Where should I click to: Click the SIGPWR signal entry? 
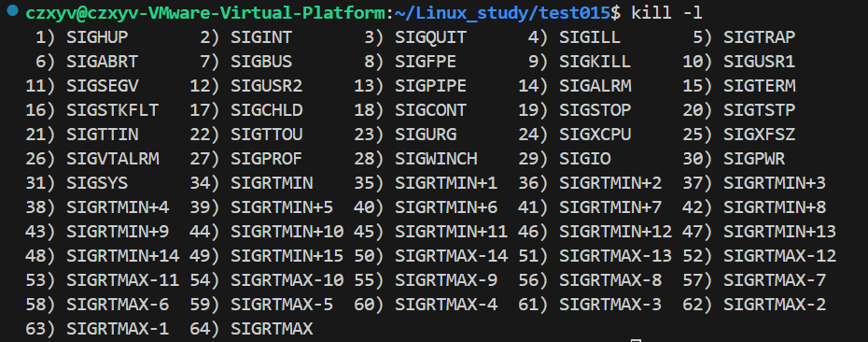click(754, 159)
